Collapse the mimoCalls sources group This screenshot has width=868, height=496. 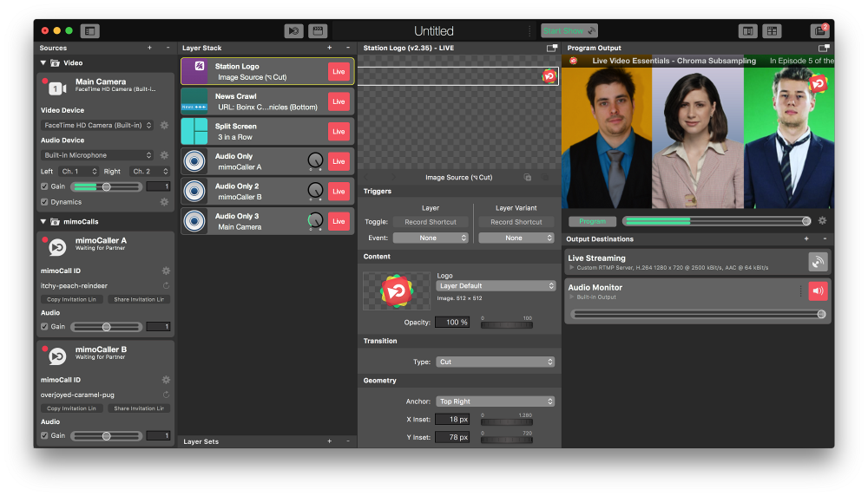[43, 222]
